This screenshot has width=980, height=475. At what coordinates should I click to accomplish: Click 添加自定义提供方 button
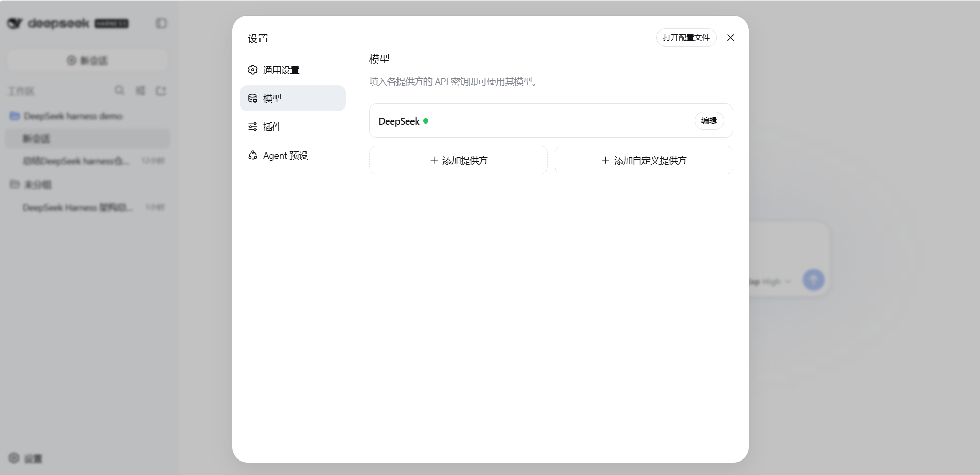(644, 160)
